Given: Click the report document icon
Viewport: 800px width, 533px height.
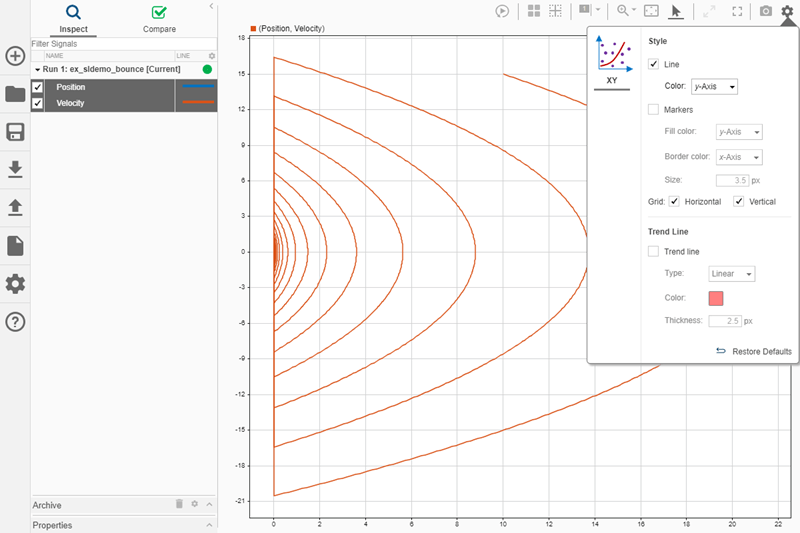Looking at the screenshot, I should (x=15, y=246).
